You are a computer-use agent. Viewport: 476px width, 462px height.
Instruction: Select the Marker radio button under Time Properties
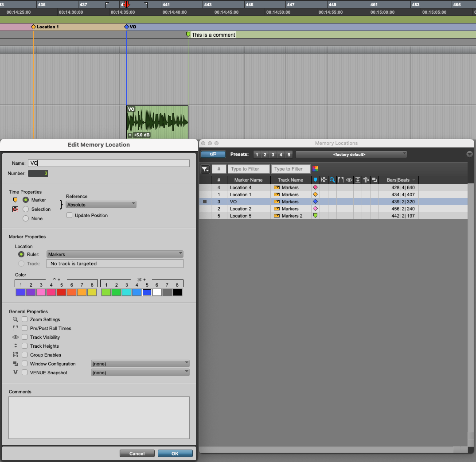[26, 200]
